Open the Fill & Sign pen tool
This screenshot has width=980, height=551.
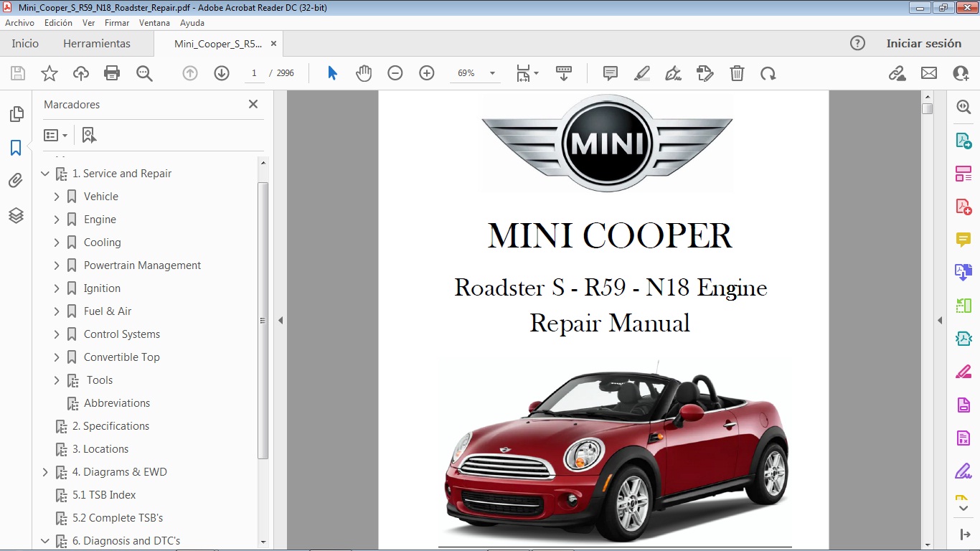[672, 72]
